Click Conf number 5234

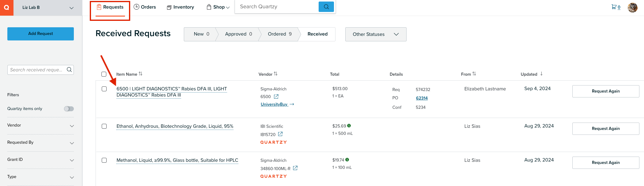coord(421,107)
